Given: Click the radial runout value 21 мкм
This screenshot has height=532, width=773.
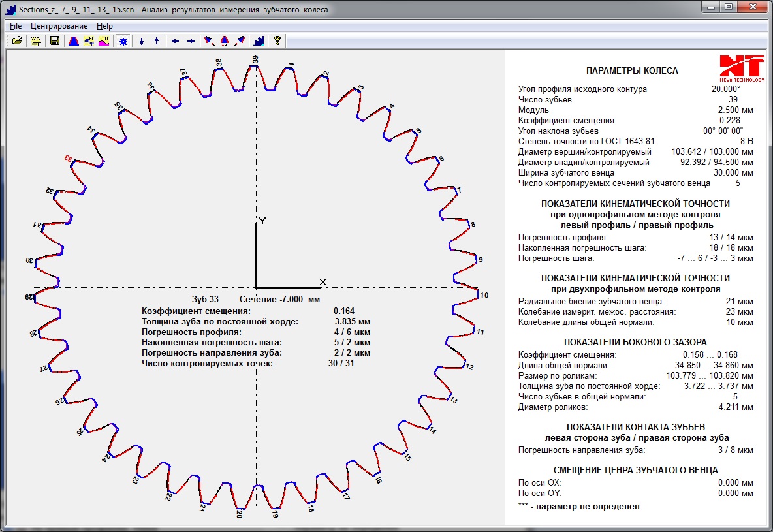Looking at the screenshot, I should coord(740,302).
